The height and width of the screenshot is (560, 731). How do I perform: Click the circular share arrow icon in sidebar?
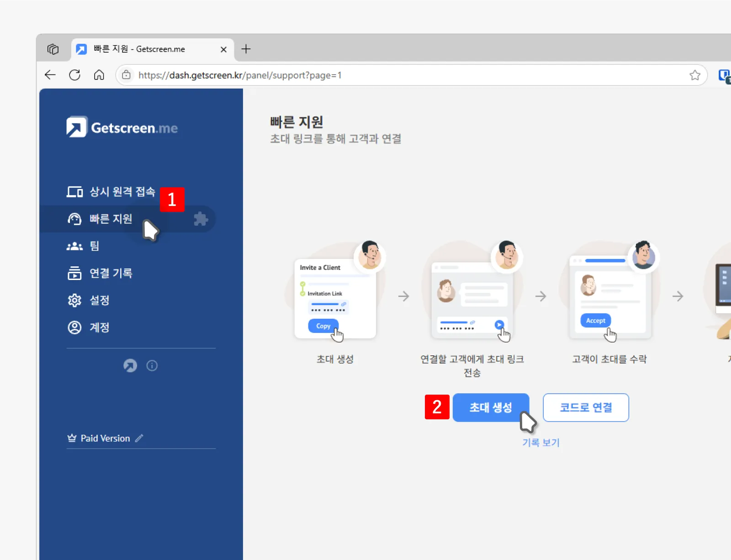pyautogui.click(x=130, y=365)
